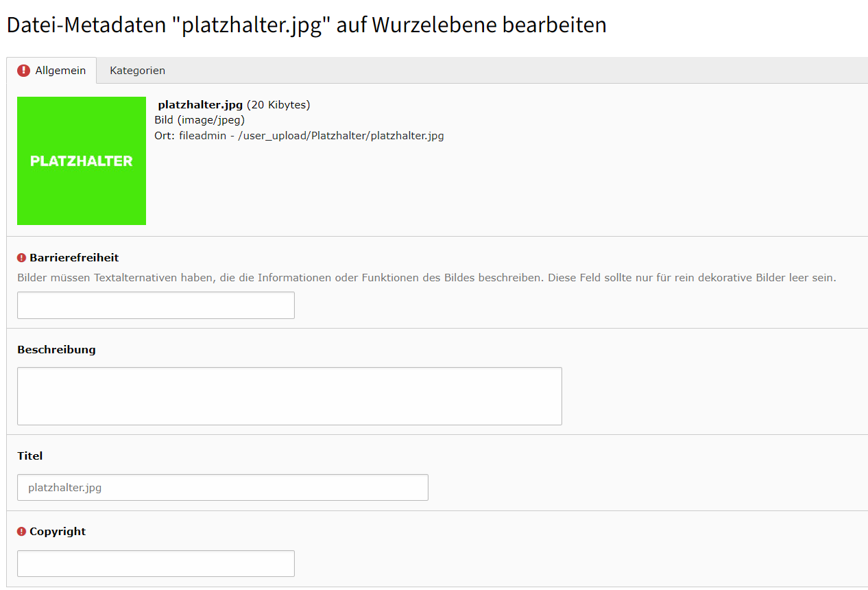Click the bold platzhalter.jpg file name
Screen dimensions: 868x590
200,105
